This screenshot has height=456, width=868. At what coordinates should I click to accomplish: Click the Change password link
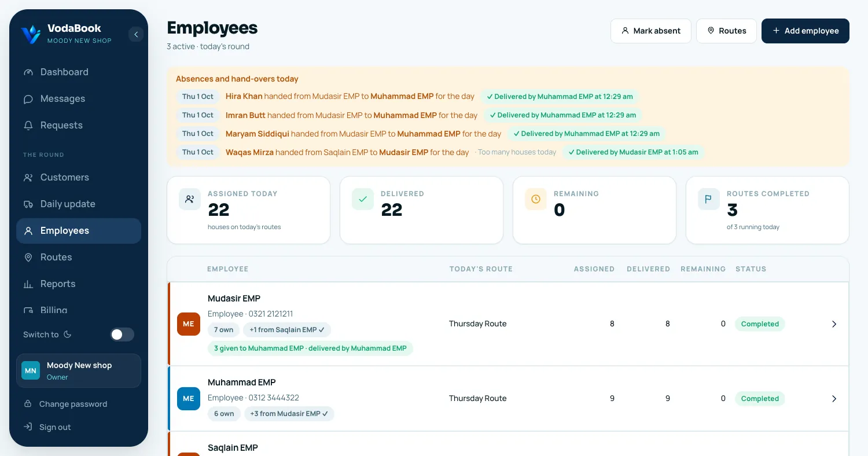tap(73, 404)
